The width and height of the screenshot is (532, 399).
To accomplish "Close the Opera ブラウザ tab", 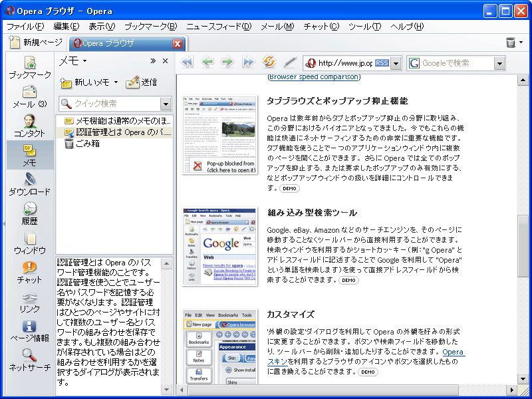I will click(x=177, y=43).
